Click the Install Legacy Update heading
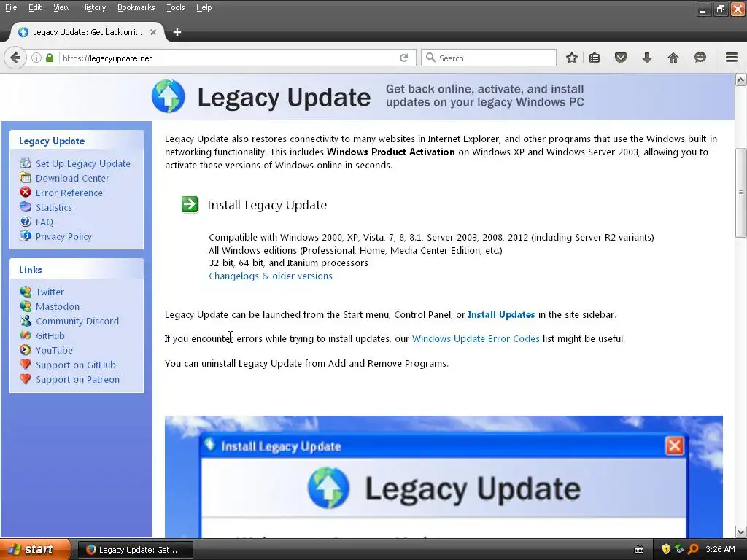The width and height of the screenshot is (747, 560). coord(267,205)
